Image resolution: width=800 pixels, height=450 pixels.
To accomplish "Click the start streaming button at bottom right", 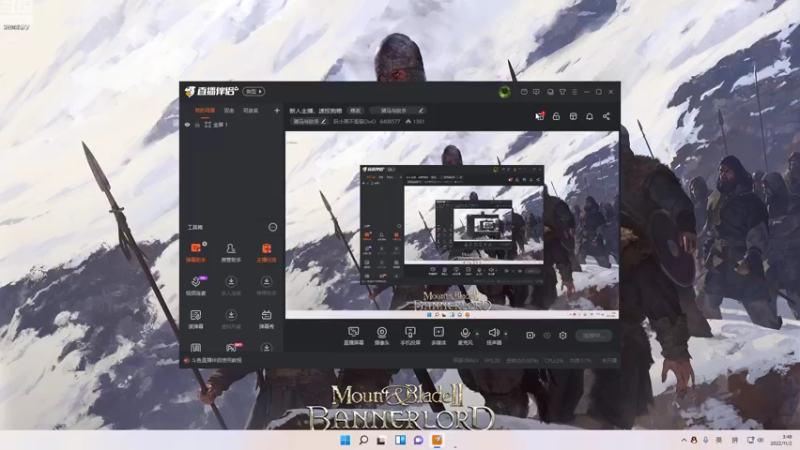I will 593,335.
